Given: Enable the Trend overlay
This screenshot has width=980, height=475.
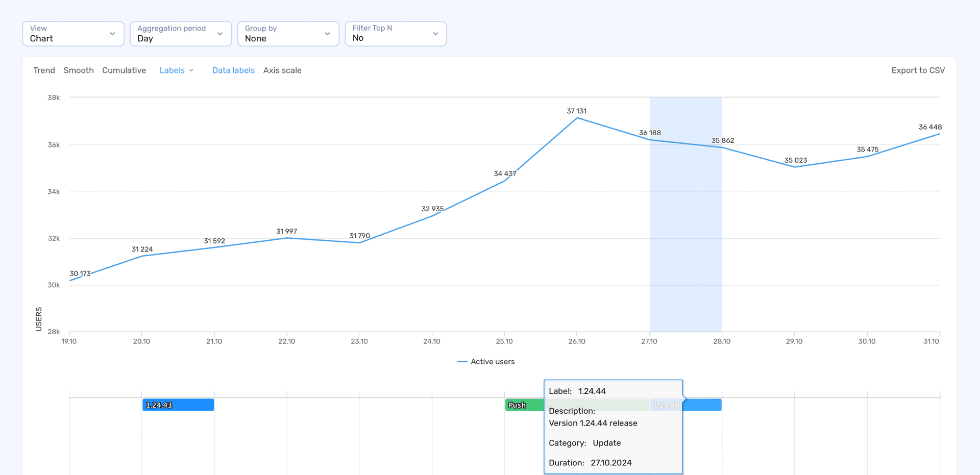Looking at the screenshot, I should (x=44, y=70).
